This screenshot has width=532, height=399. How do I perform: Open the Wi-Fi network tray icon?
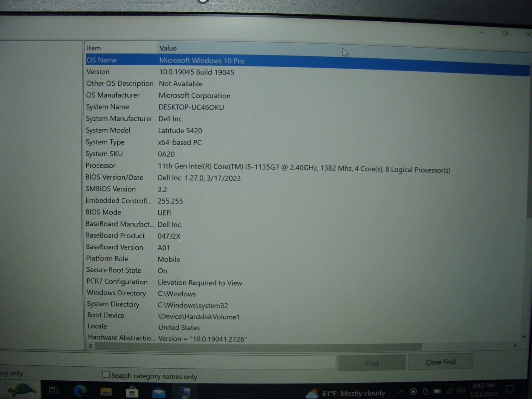pos(450,391)
